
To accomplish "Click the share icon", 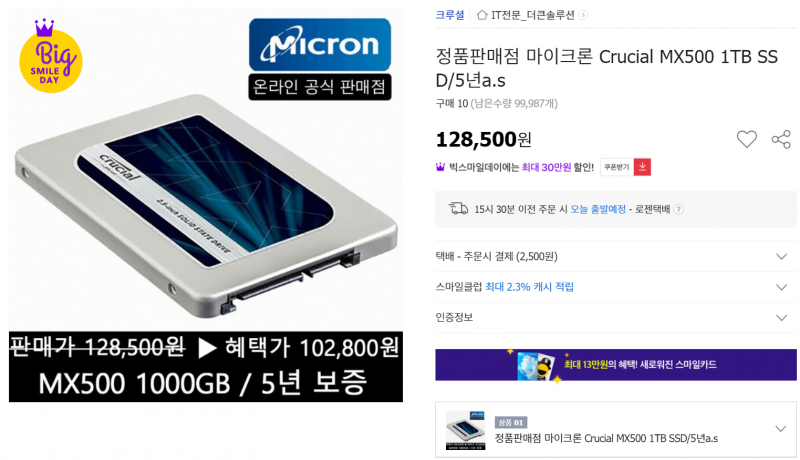I will point(781,139).
